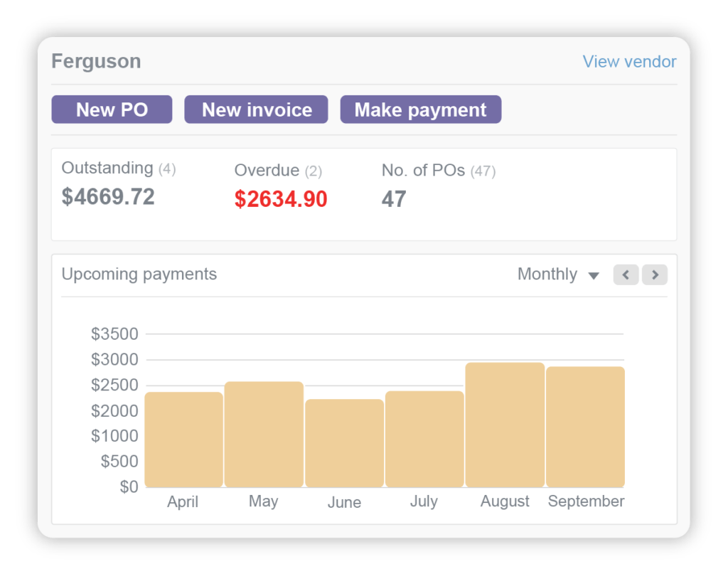Click the Overdue label with count
This screenshot has height=569, width=728.
(x=278, y=171)
